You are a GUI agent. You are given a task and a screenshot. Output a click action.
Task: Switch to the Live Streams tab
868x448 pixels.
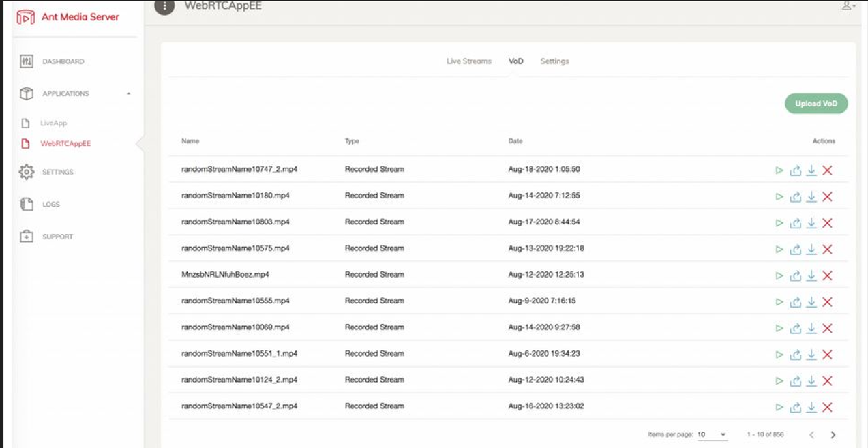point(469,61)
